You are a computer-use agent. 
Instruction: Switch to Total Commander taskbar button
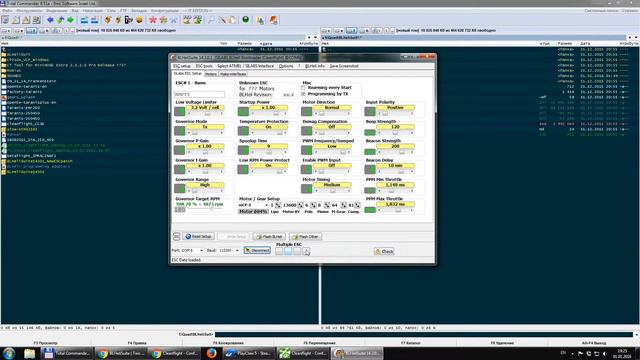click(67, 353)
